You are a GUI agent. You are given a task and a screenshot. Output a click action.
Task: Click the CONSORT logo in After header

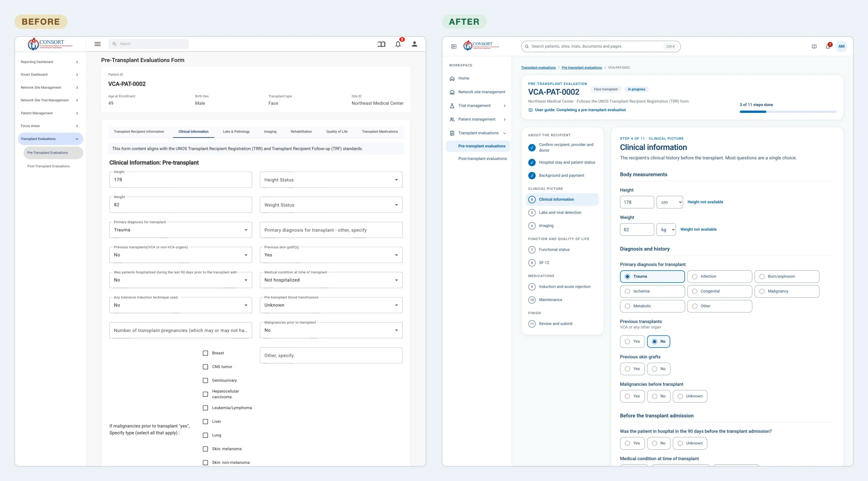(x=481, y=46)
